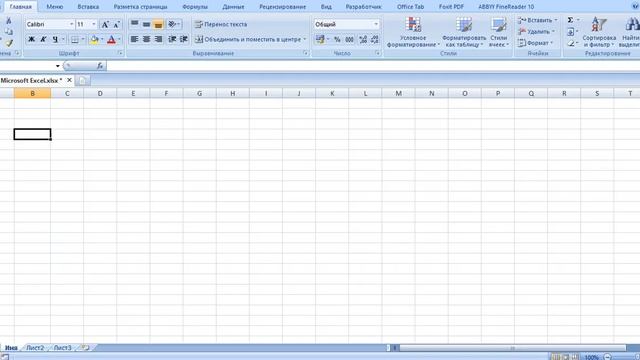
Task: Select the Format Painter brush icon
Action: tap(9, 42)
